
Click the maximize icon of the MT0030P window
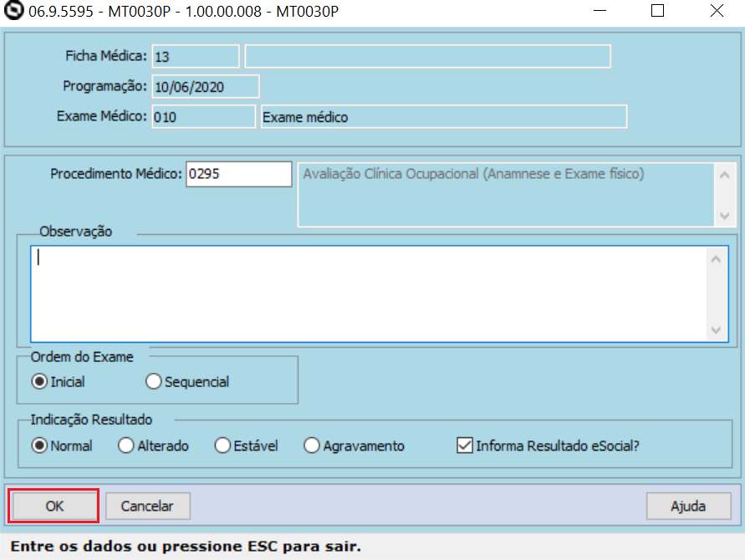pyautogui.click(x=657, y=12)
